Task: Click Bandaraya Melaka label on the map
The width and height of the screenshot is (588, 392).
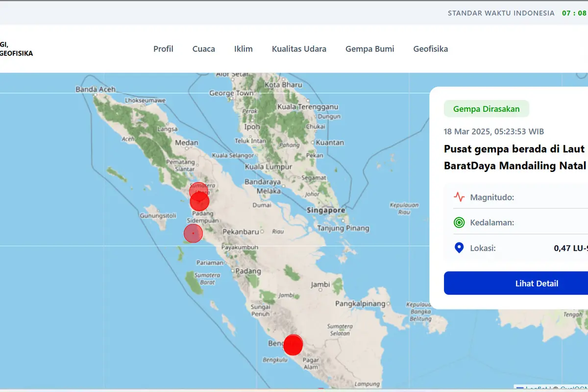Action: point(263,186)
